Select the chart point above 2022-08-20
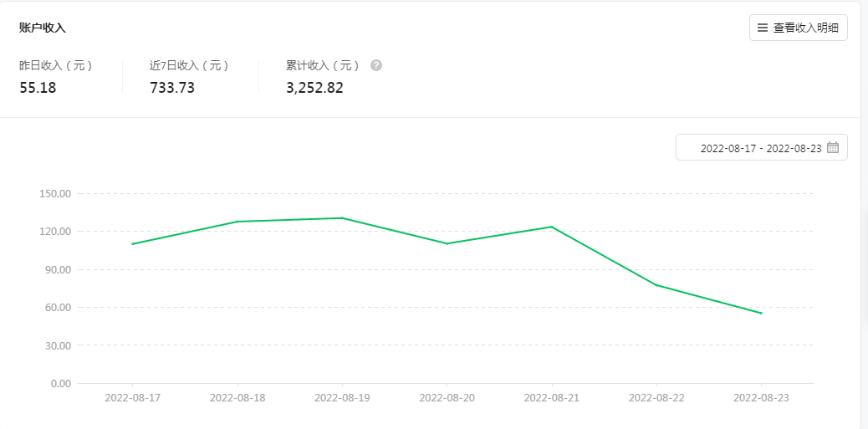This screenshot has height=429, width=868. pos(447,243)
